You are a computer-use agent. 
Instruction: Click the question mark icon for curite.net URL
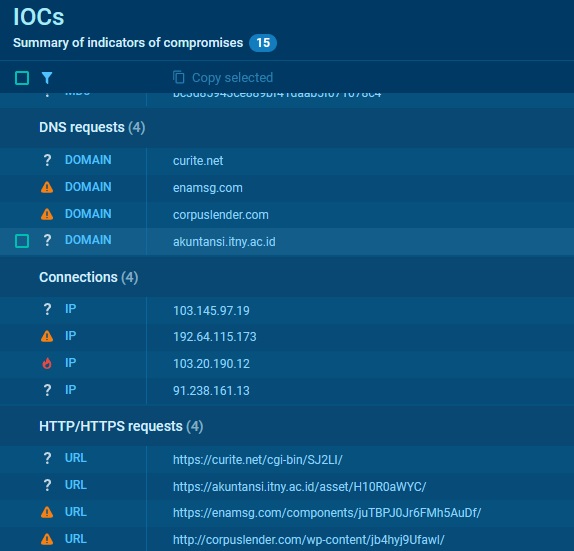point(47,458)
